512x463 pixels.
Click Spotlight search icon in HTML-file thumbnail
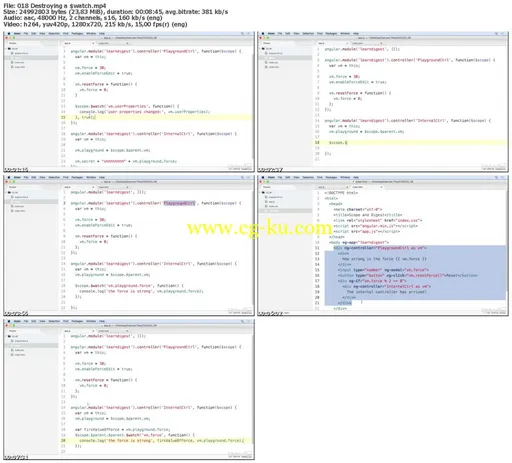(496, 177)
